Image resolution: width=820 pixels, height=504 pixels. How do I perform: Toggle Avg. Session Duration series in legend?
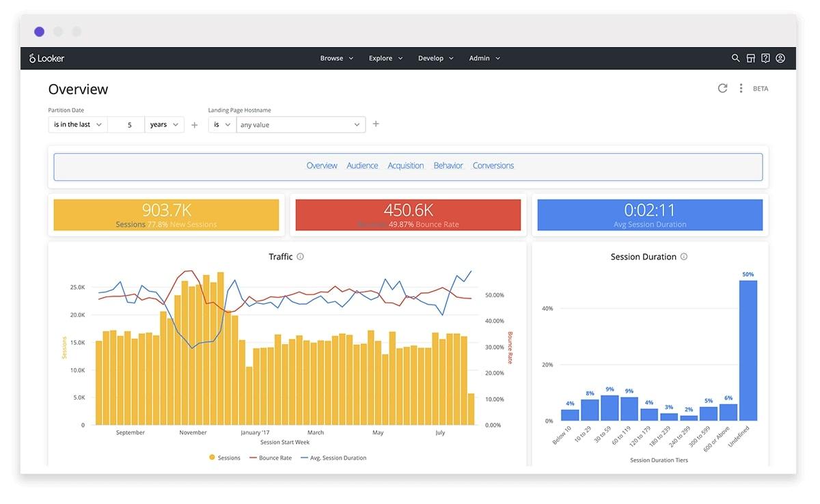pos(332,458)
